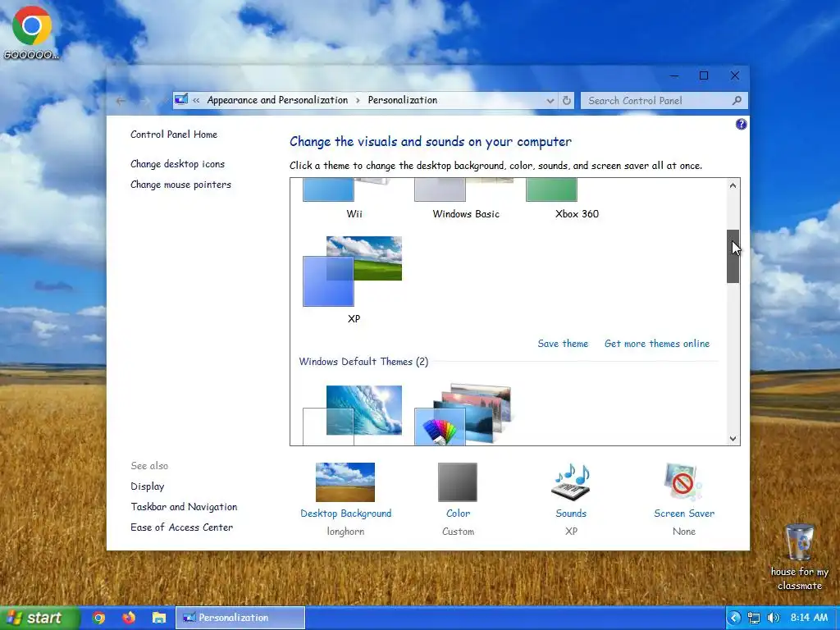Click the Personalization taskbar button

click(x=240, y=618)
